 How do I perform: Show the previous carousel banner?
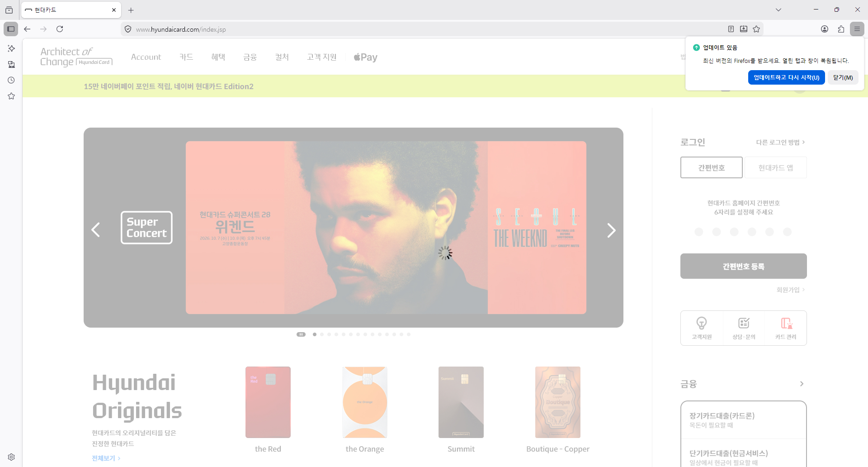pyautogui.click(x=96, y=230)
